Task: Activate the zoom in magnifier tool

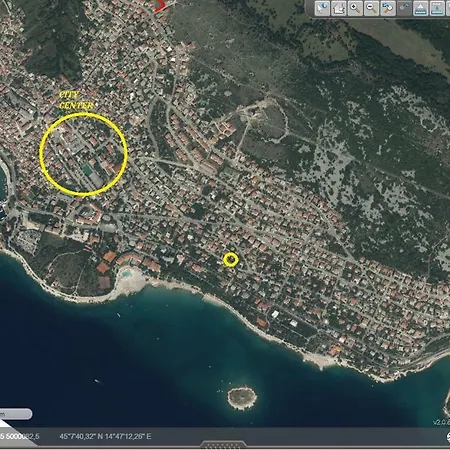Action: coord(355,8)
